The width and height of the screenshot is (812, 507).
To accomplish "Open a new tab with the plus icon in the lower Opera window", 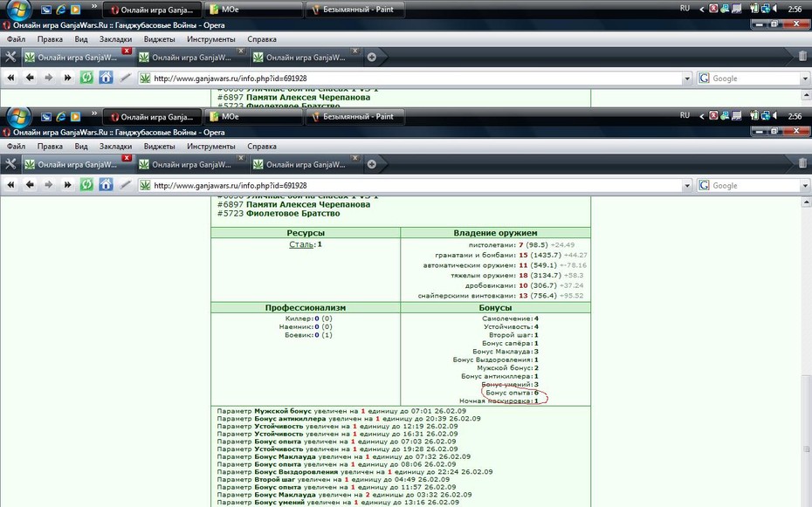I will (x=371, y=164).
